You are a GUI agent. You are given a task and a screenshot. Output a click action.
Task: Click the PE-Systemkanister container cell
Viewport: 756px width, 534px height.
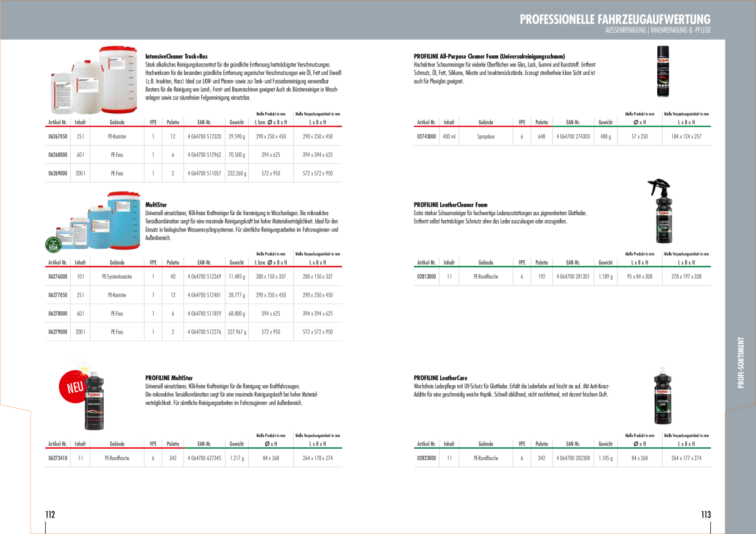117,277
